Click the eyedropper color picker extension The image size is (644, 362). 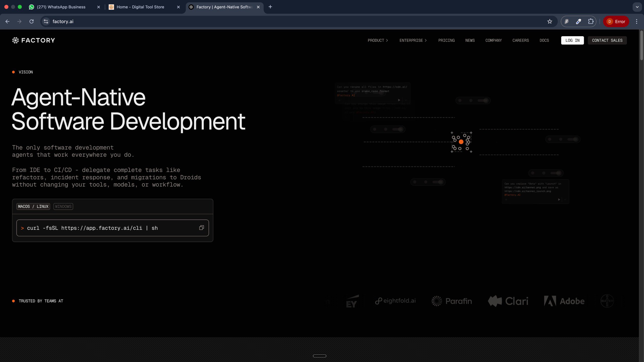578,21
